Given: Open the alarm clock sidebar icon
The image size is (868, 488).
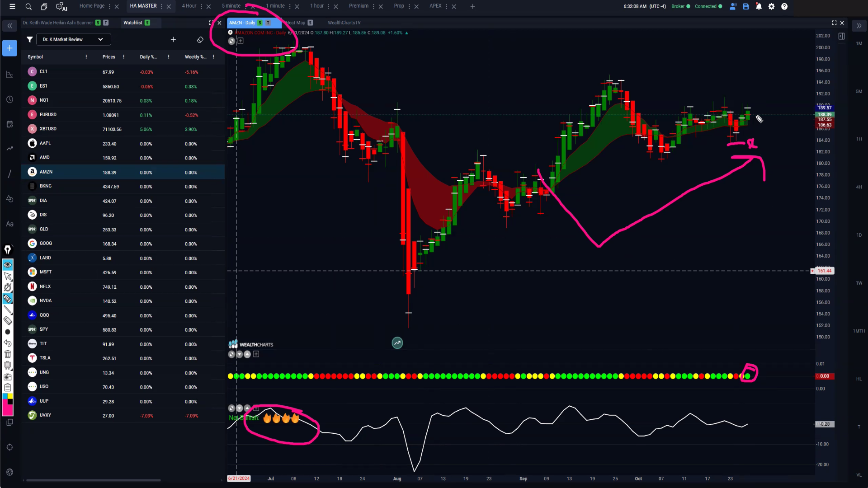Looking at the screenshot, I should coord(9,99).
